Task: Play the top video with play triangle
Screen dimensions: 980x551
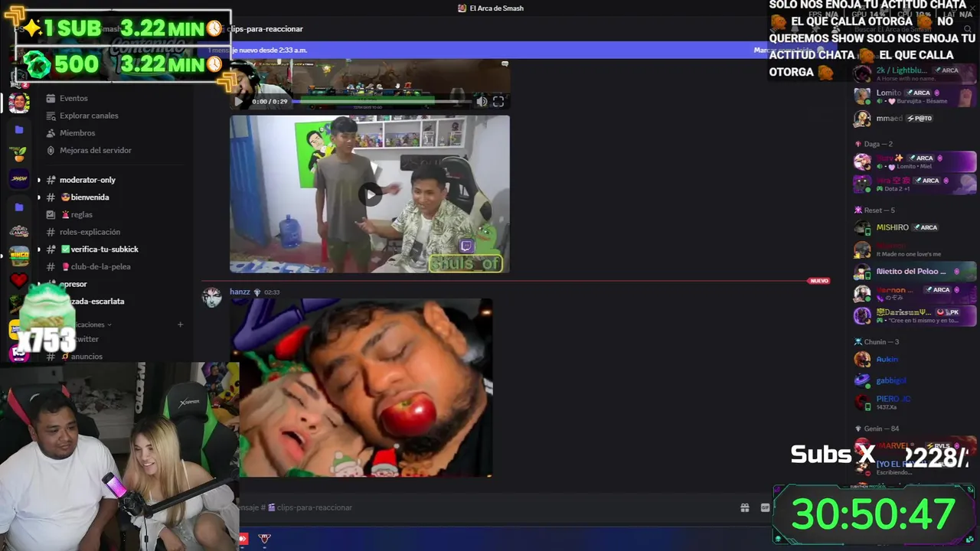Action: click(x=238, y=101)
